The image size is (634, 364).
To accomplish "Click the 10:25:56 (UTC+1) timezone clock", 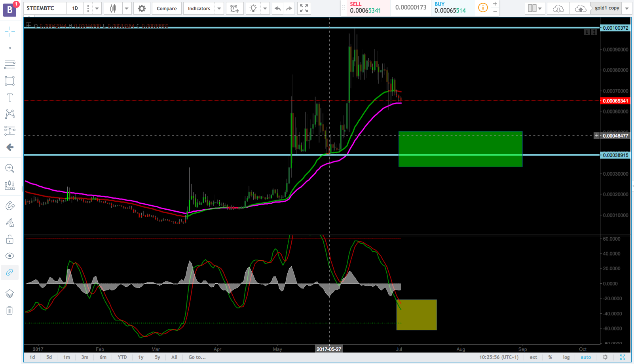I will pos(499,357).
